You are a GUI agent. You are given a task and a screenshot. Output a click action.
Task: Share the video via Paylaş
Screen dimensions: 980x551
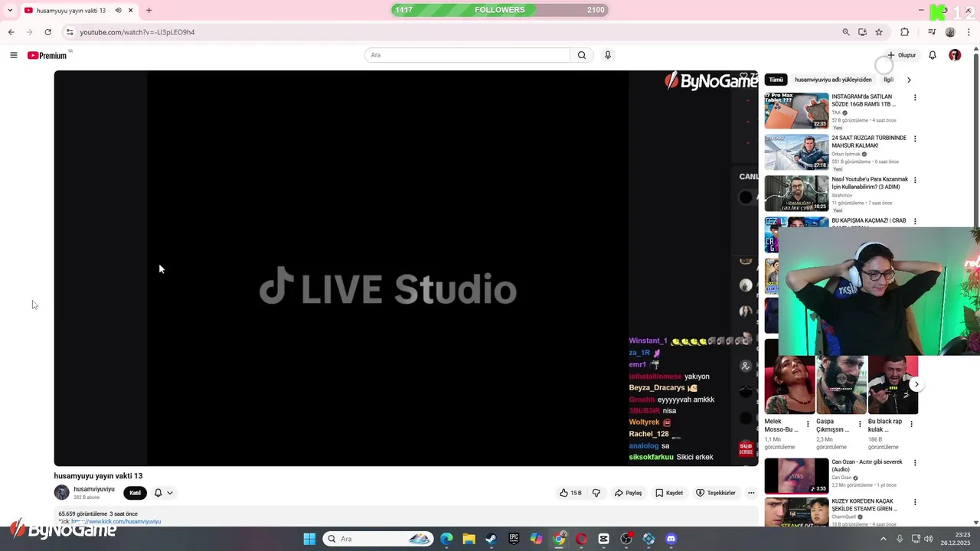click(x=628, y=493)
